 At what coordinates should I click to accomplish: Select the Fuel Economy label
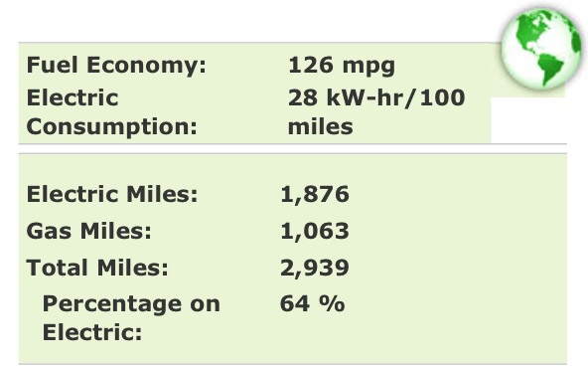pos(116,66)
